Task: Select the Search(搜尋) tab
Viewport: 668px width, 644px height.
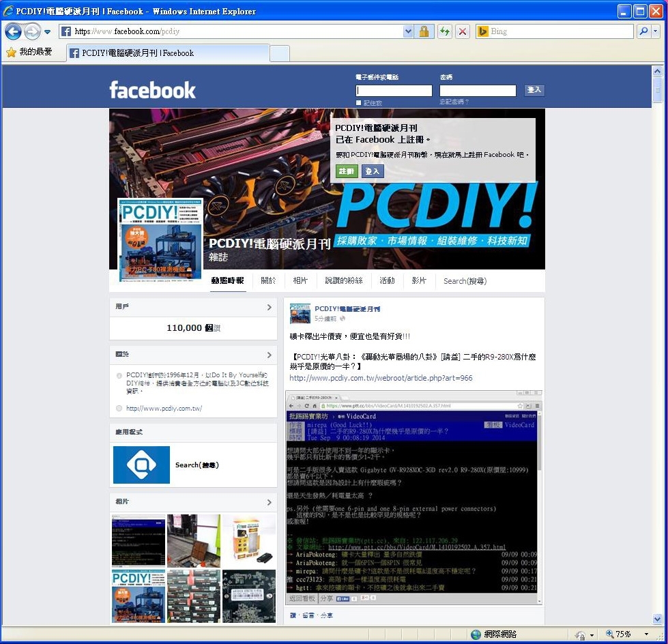Action: tap(465, 281)
